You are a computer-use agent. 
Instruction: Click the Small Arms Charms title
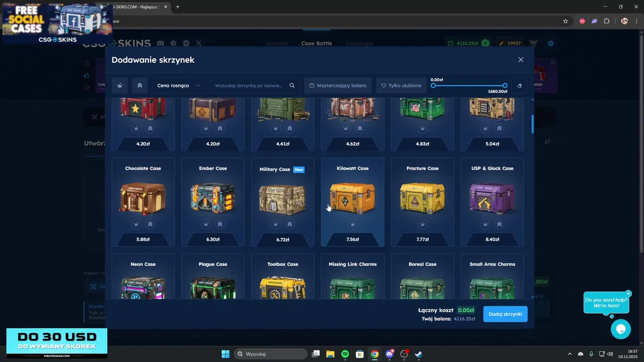pos(493,264)
